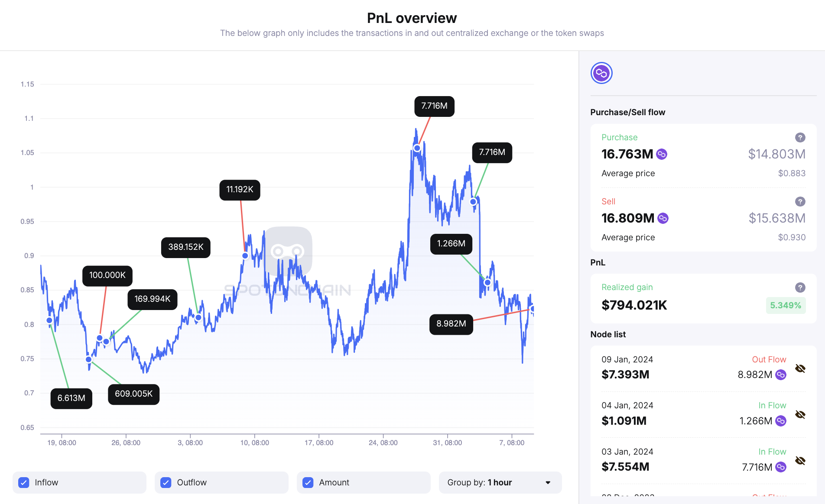Click the token icon beside 1.266M inflow
Screen dimensions: 825x504
point(780,420)
